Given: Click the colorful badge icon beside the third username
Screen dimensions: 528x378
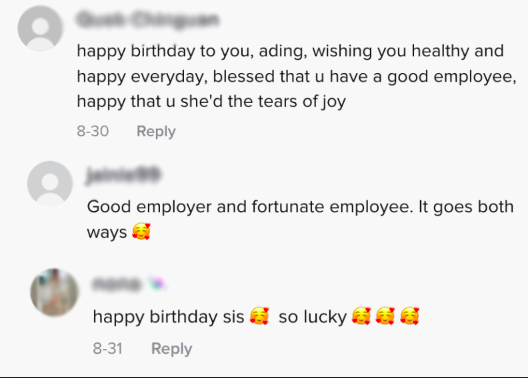Looking at the screenshot, I should [x=157, y=284].
